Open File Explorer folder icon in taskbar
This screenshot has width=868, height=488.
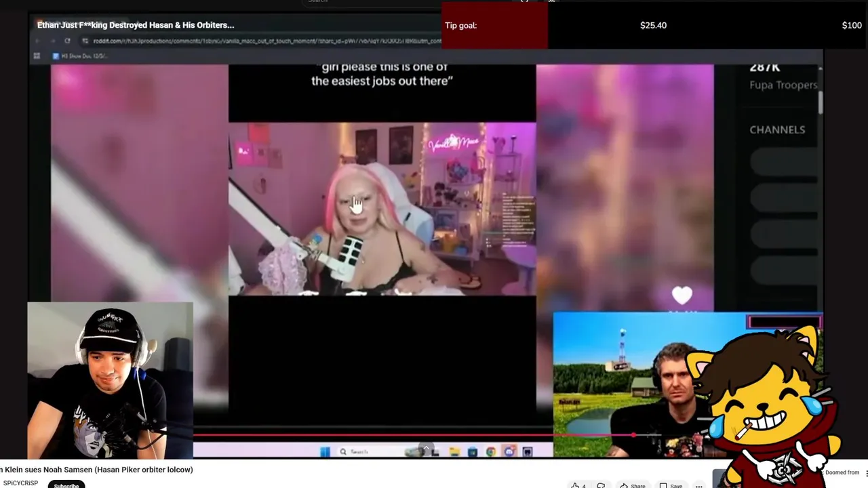(454, 451)
